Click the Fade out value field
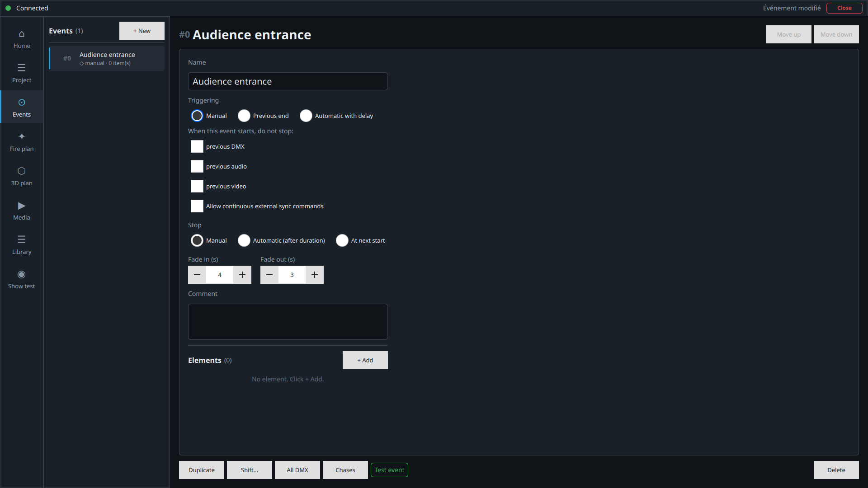The width and height of the screenshot is (868, 488). tap(292, 275)
